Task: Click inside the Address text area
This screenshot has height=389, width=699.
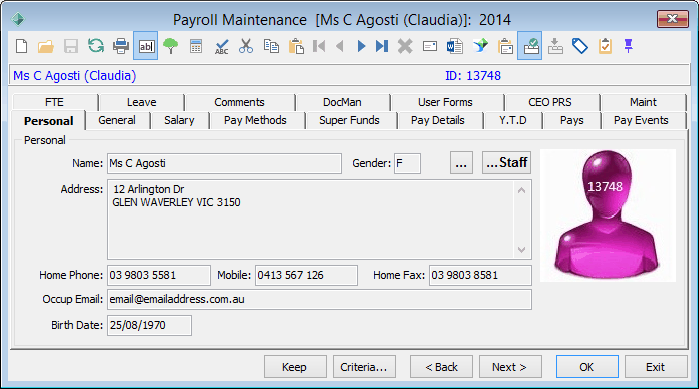Action: click(x=319, y=219)
